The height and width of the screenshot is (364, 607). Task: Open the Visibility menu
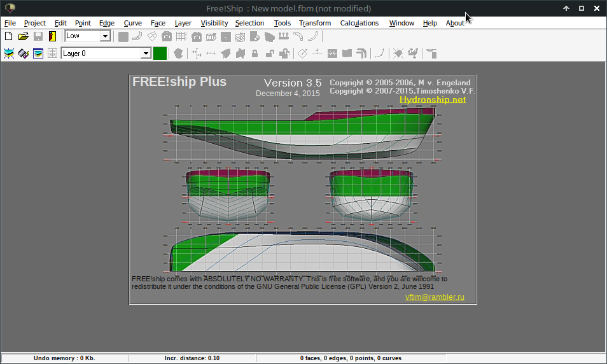(x=214, y=23)
